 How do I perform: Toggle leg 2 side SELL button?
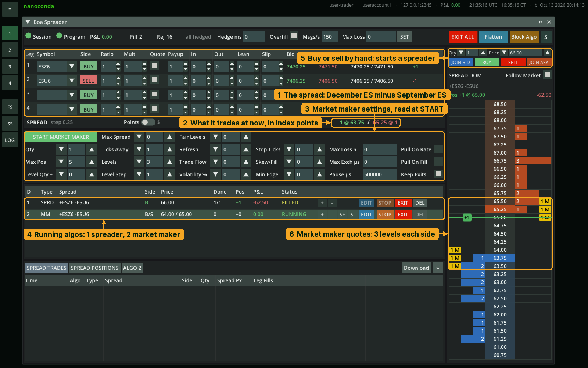88,81
